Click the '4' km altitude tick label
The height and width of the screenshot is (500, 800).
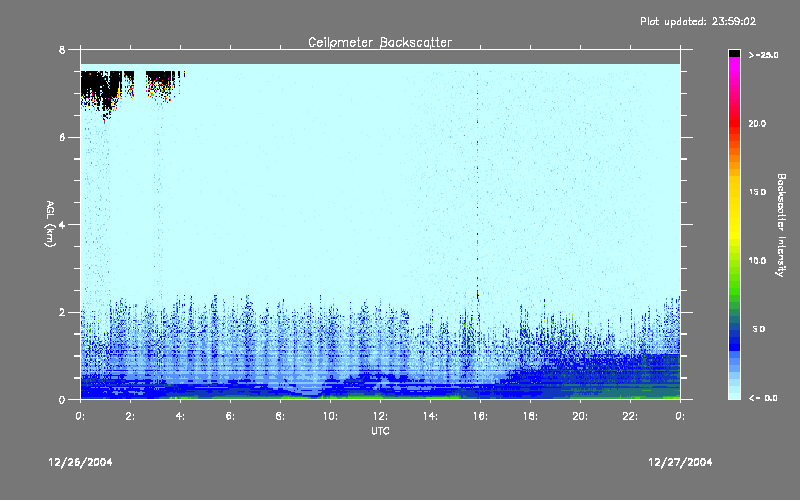pos(62,225)
